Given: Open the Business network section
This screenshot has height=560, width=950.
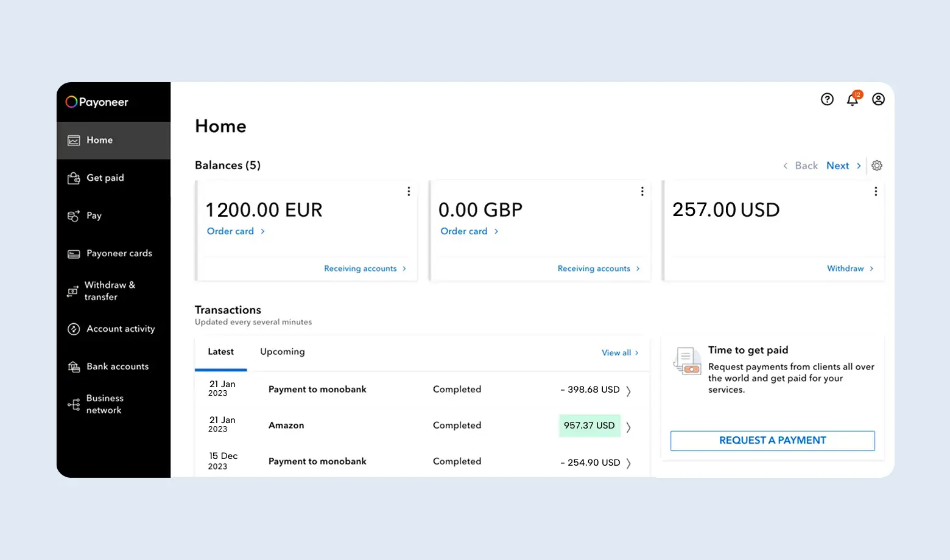Looking at the screenshot, I should click(73, 404).
